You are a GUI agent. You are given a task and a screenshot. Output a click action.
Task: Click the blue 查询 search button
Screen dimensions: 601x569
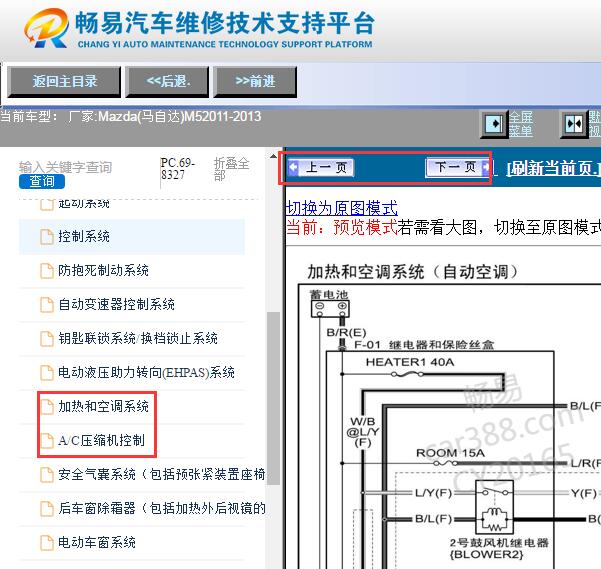click(42, 181)
